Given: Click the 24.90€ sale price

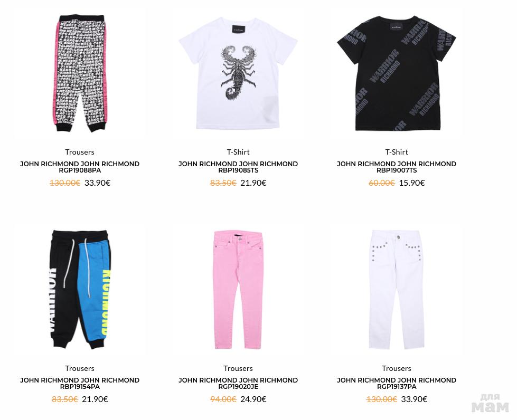Looking at the screenshot, I should [253, 399].
